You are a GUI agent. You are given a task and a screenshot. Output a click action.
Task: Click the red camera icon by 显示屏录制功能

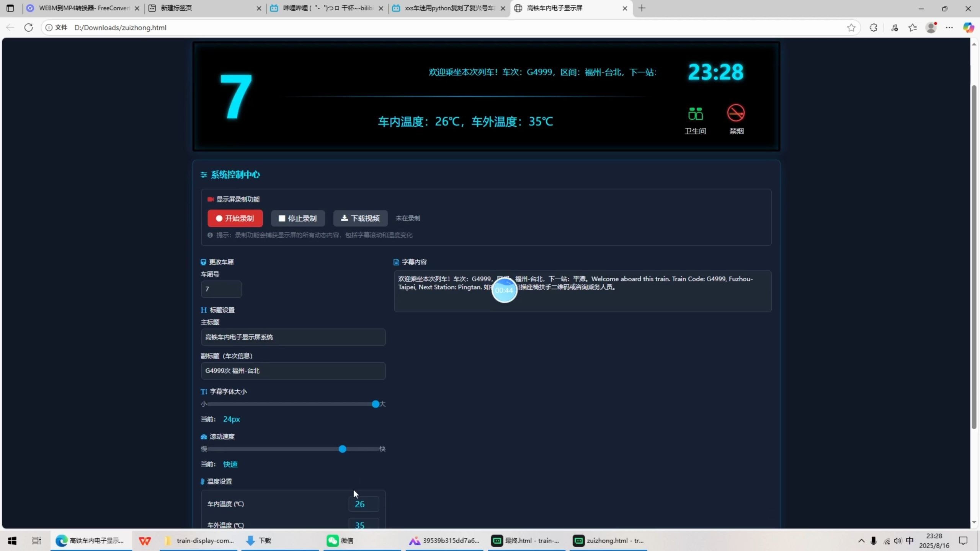[x=211, y=199]
